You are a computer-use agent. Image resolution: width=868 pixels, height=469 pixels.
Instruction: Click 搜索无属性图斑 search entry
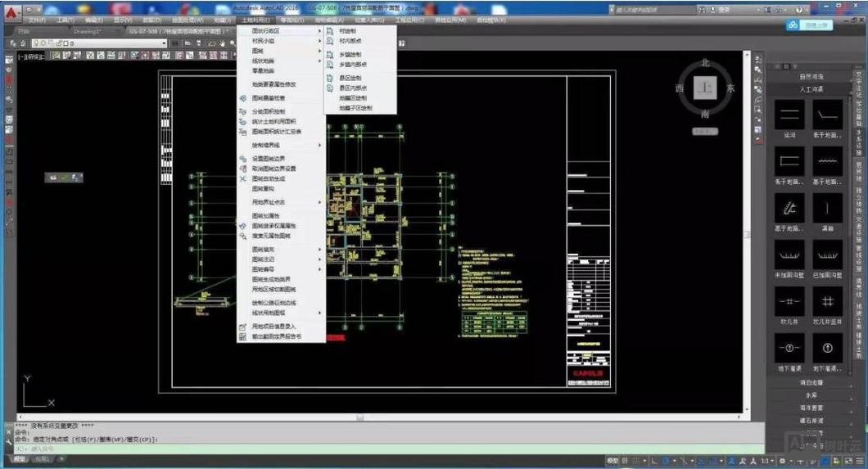point(270,235)
